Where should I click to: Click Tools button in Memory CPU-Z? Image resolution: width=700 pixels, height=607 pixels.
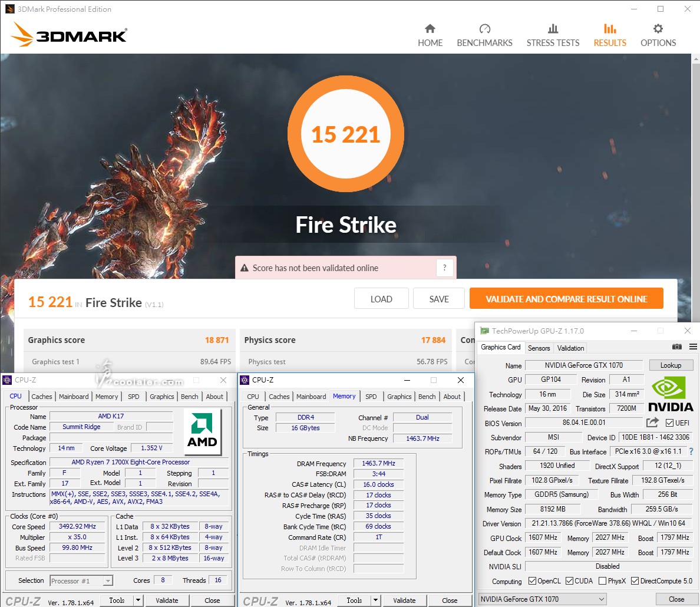(354, 601)
